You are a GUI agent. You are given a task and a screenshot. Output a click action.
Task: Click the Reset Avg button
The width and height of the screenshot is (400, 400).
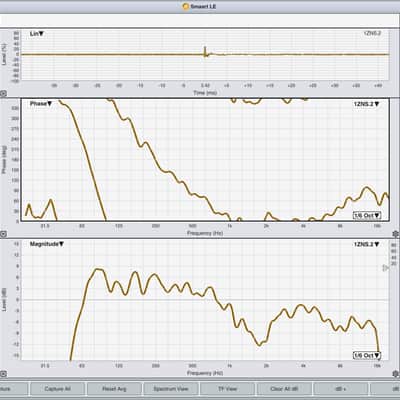(x=114, y=389)
